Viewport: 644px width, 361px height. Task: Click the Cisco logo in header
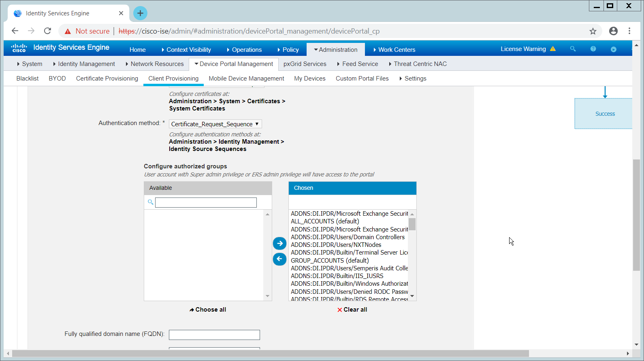19,48
